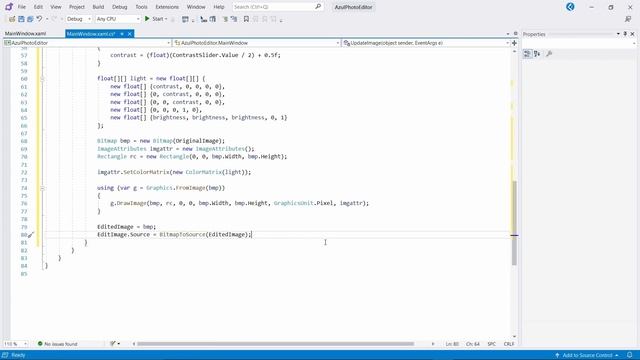Open the notifications bell icon
The height and width of the screenshot is (360, 640).
[629, 355]
